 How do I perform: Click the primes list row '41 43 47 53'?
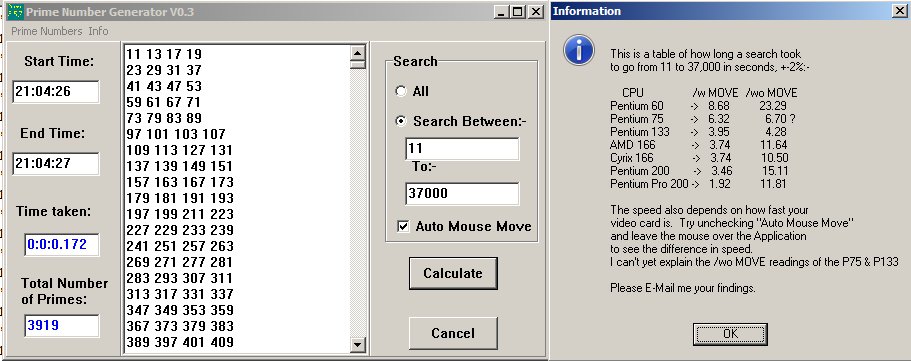[164, 87]
